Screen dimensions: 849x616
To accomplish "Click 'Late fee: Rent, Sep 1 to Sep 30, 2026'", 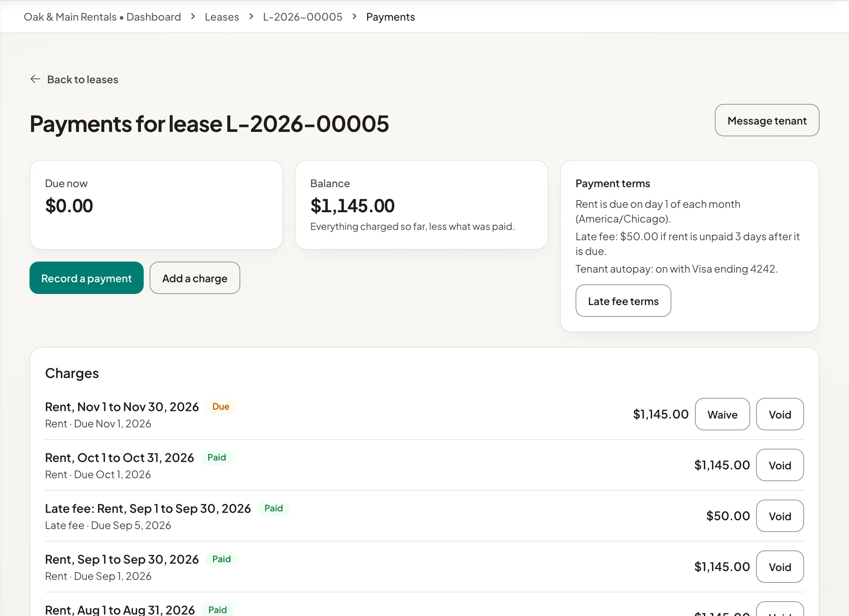I will click(148, 508).
